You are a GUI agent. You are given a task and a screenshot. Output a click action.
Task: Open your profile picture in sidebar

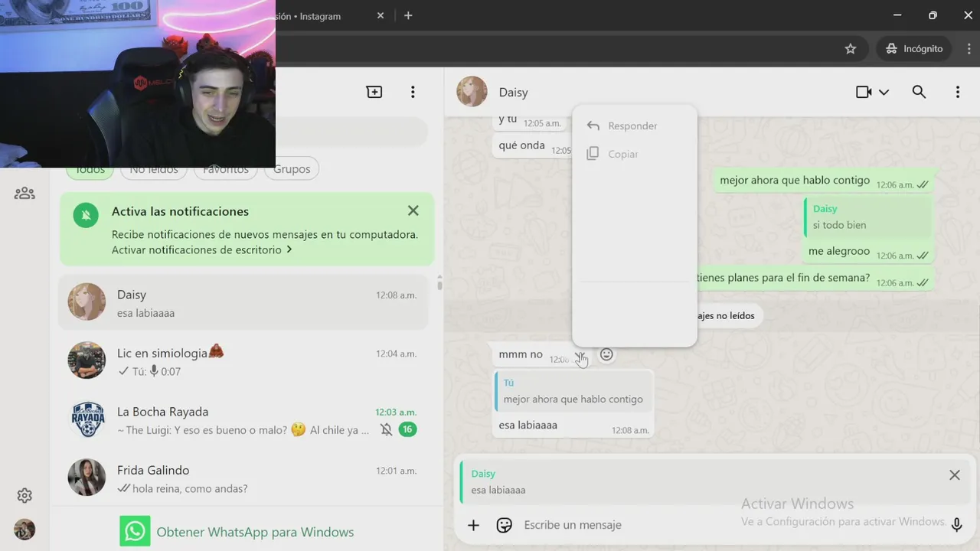click(x=24, y=530)
